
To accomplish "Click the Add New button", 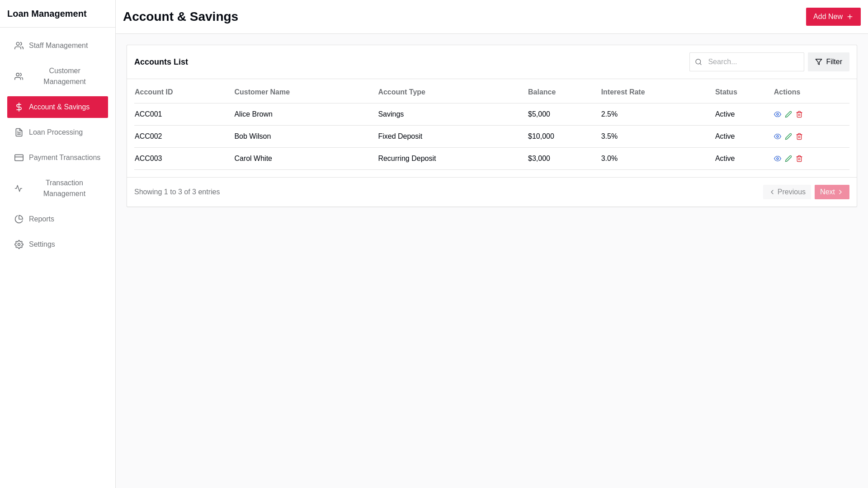I will click(x=833, y=17).
